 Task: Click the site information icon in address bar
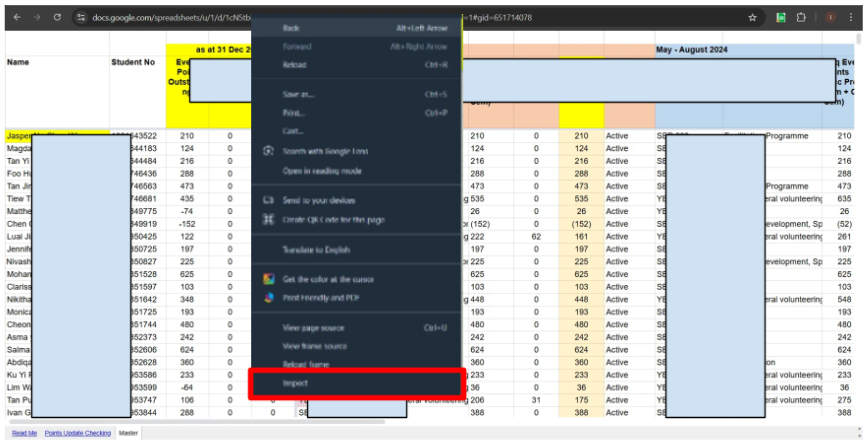coord(81,18)
